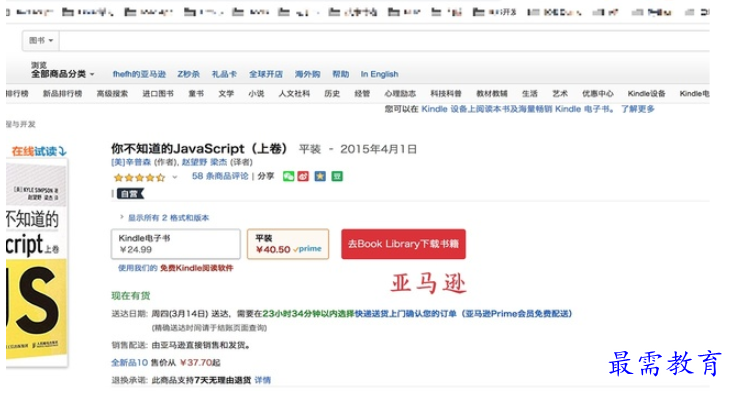Expand the 全部商品分类 menu

coord(62,74)
